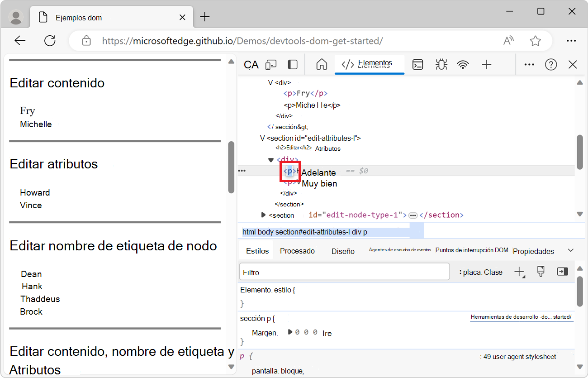Click Michelle text on the page
Viewport: 588px width, 378px height.
[36, 124]
